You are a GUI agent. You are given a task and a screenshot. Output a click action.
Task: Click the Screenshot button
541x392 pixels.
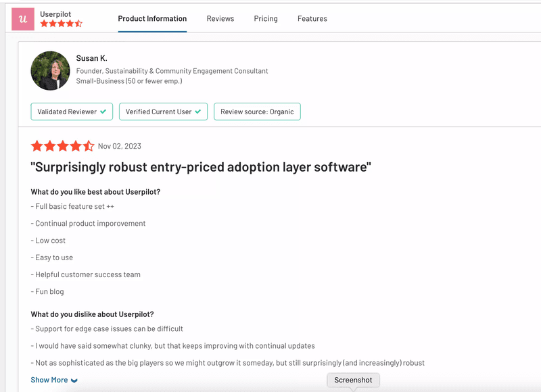point(353,380)
